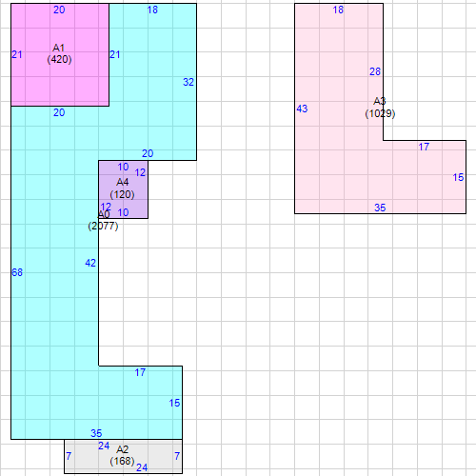Click the 68 dimension on A0's left edge
This screenshot has width=476, height=476.
pyautogui.click(x=17, y=272)
